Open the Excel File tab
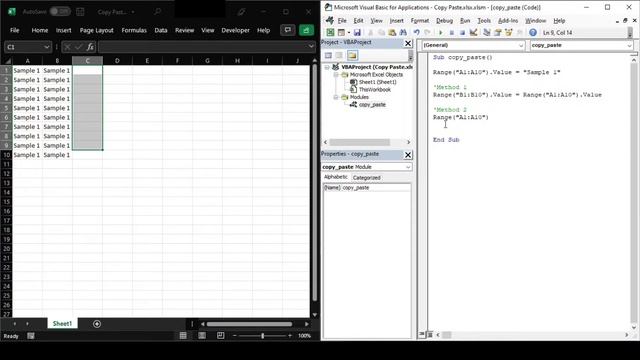This screenshot has width=640, height=360. click(x=15, y=30)
